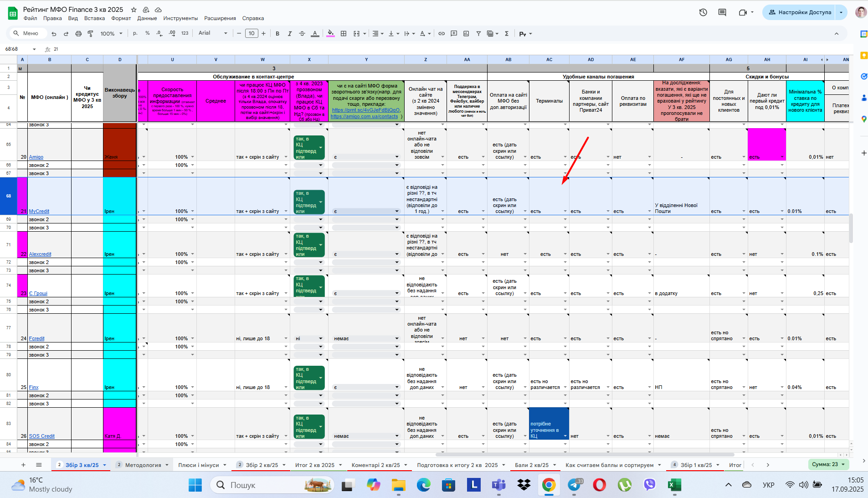Open the fill color picker
The image size is (868, 498).
coord(331,33)
